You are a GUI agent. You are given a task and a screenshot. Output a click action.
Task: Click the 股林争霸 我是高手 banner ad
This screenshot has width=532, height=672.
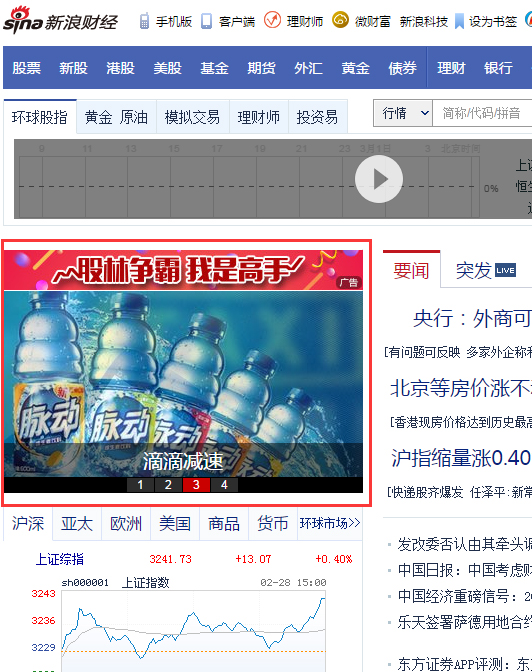click(x=183, y=270)
